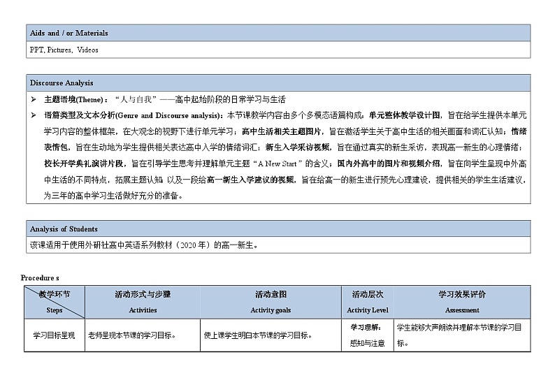Click the '学习目标呈现' table cell
This screenshot has width=555, height=392.
coord(54,335)
